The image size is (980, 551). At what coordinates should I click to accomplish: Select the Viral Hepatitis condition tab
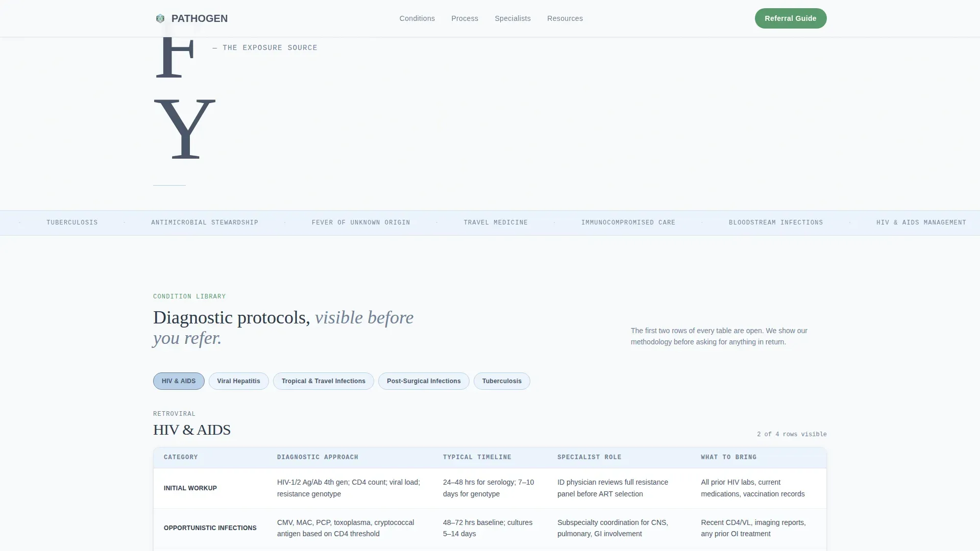238,381
